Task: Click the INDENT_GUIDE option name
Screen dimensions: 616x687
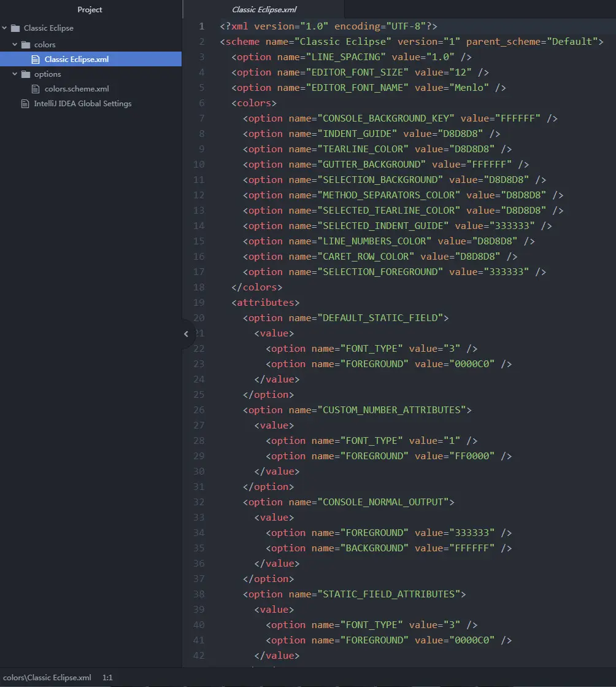Action: click(357, 134)
